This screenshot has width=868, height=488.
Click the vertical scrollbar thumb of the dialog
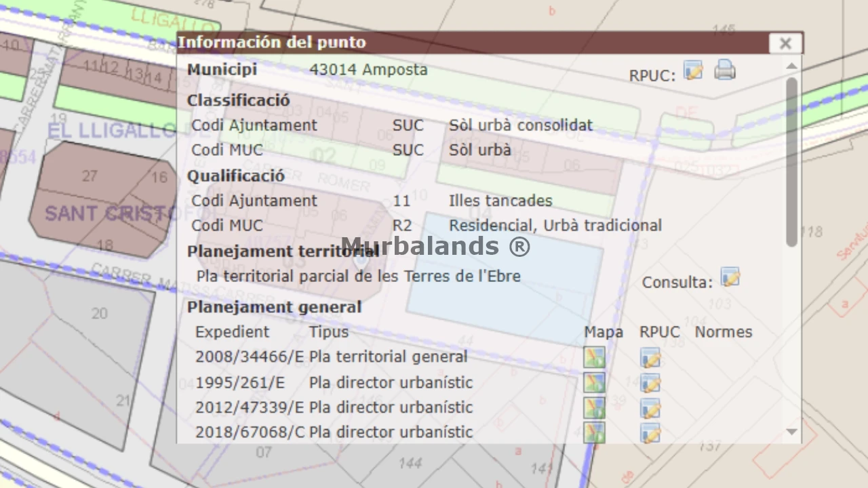(x=791, y=163)
